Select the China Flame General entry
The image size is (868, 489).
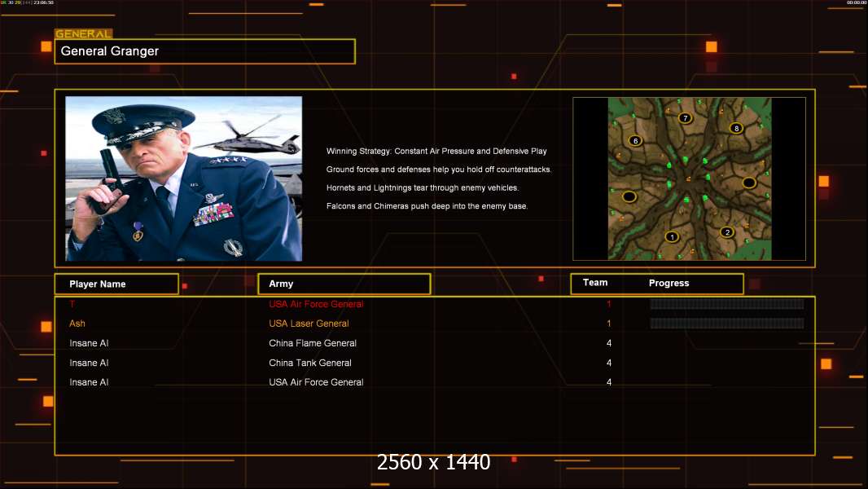click(313, 343)
